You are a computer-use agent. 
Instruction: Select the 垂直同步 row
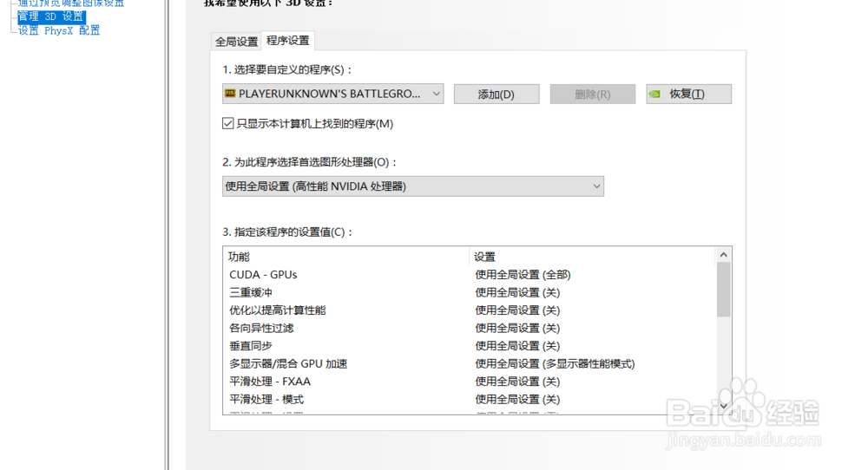pyautogui.click(x=470, y=346)
